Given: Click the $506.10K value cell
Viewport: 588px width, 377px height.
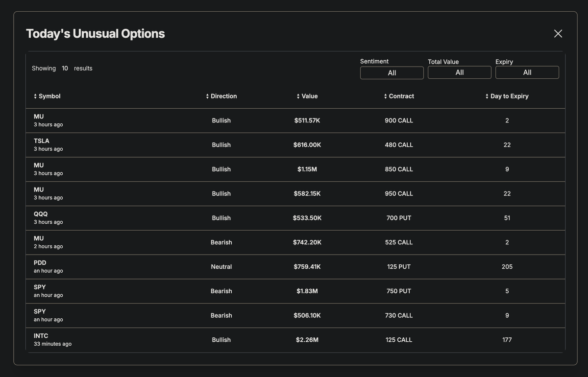Looking at the screenshot, I should click(307, 316).
